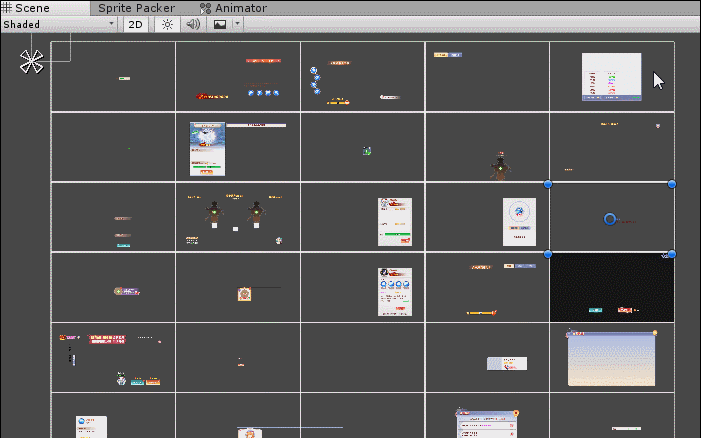The width and height of the screenshot is (701, 438).
Task: Toggle scene lighting sun icon
Action: (167, 24)
